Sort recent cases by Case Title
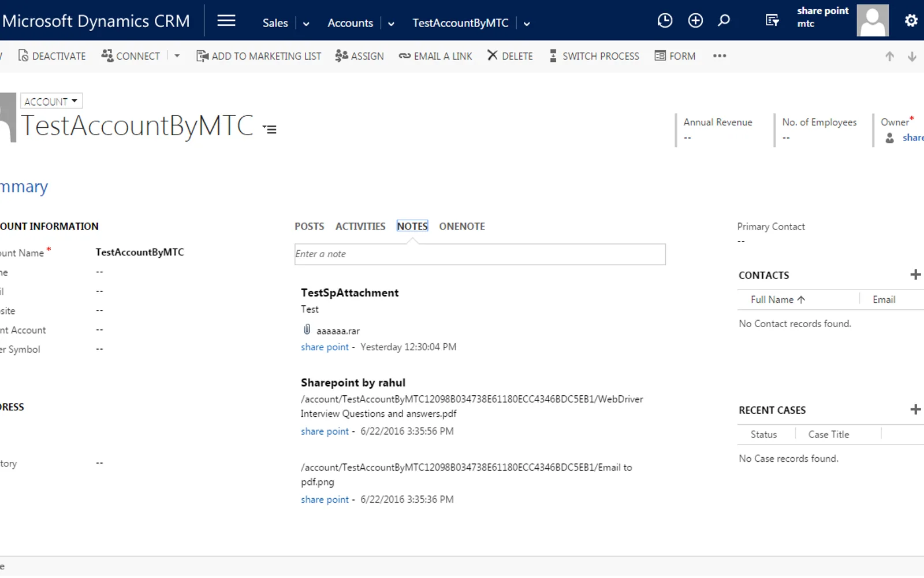 [829, 435]
